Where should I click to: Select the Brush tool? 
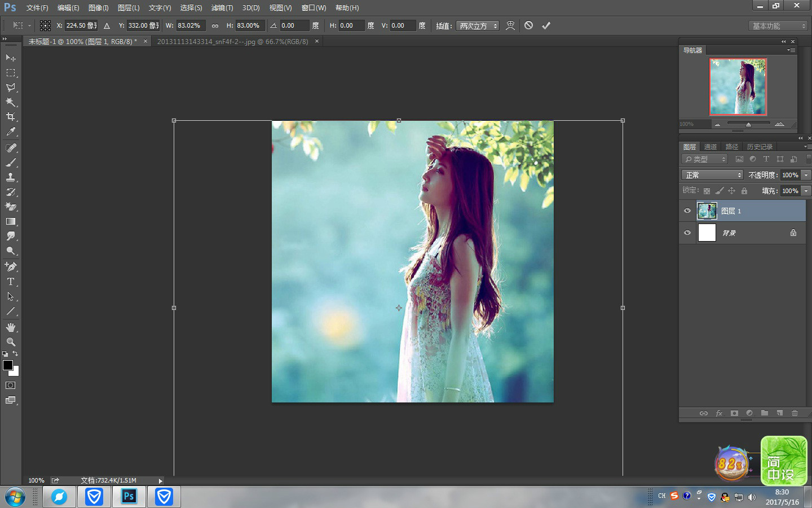[x=11, y=163]
